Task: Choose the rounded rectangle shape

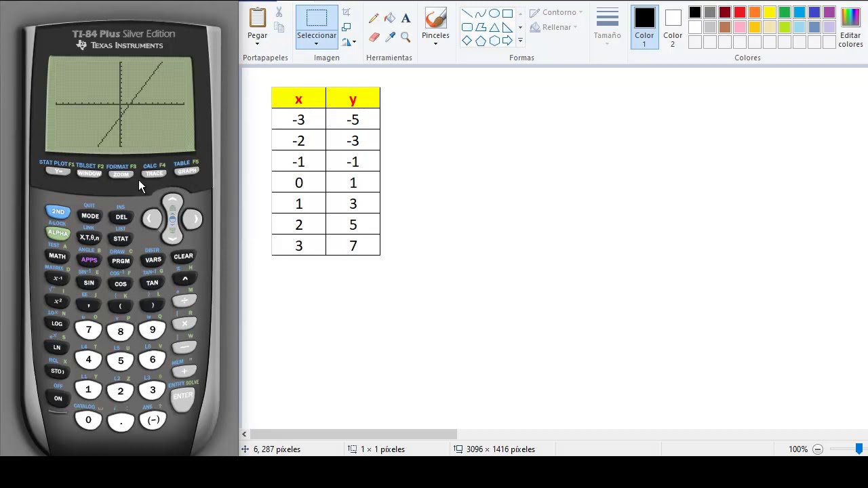Action: pyautogui.click(x=467, y=27)
